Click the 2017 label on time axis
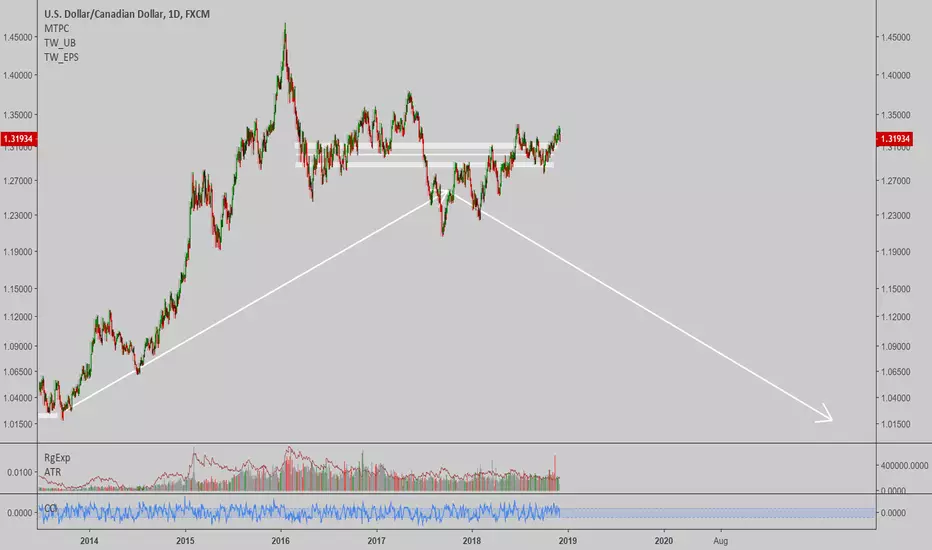The image size is (932, 550). (x=376, y=540)
